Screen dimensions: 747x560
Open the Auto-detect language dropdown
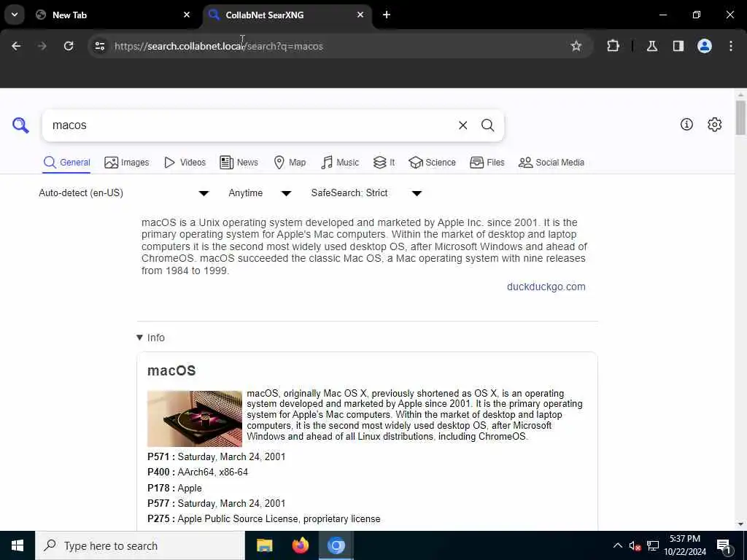pyautogui.click(x=124, y=192)
